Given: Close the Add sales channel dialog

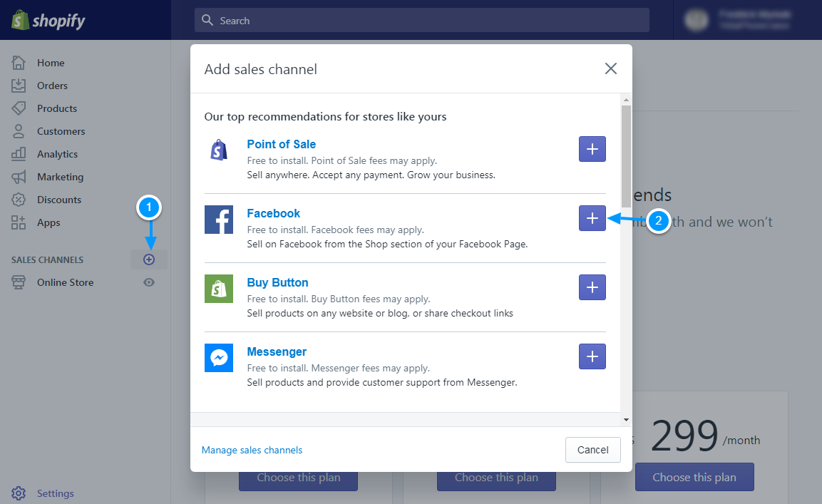Looking at the screenshot, I should 611,68.
